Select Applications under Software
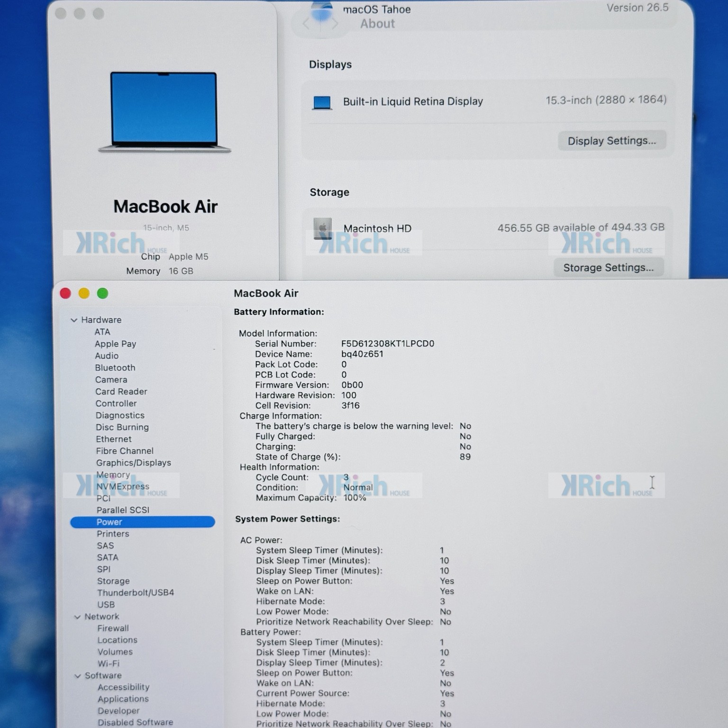 click(x=123, y=700)
